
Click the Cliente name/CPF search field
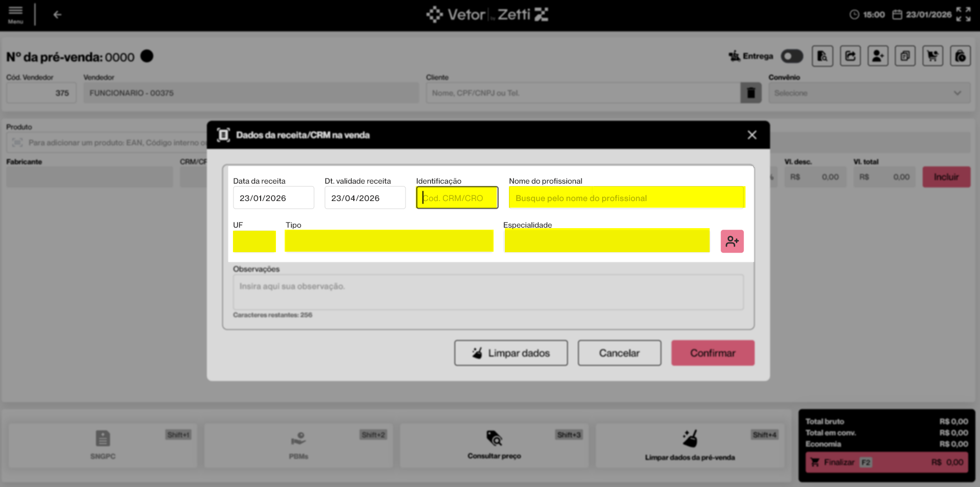click(x=583, y=93)
